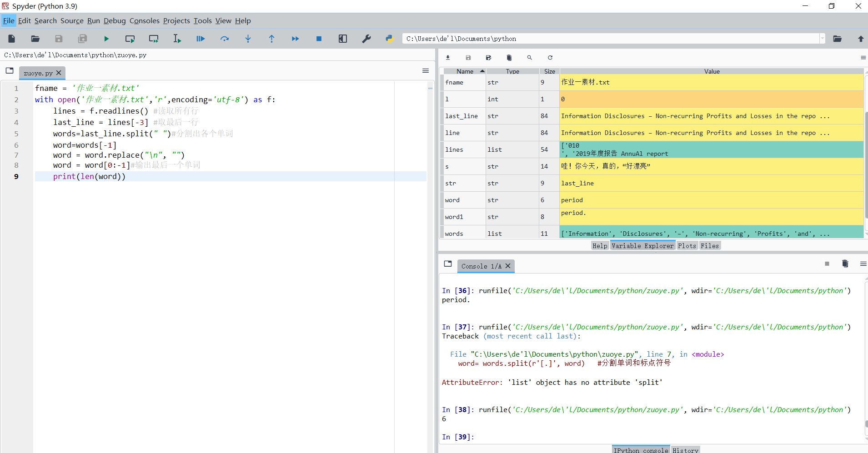The image size is (868, 453).
Task: Select the last_line variable row
Action: pos(653,116)
